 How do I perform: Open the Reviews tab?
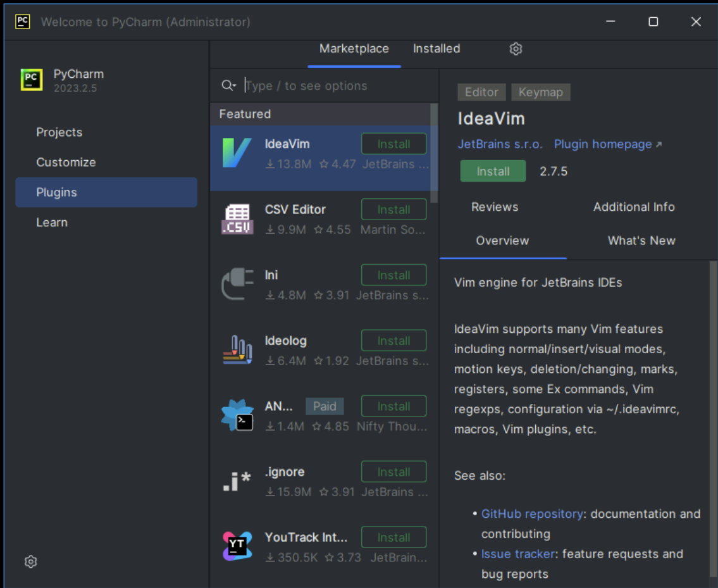[495, 207]
